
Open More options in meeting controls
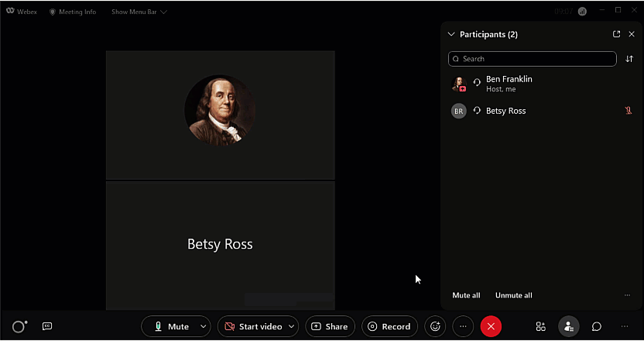(463, 326)
